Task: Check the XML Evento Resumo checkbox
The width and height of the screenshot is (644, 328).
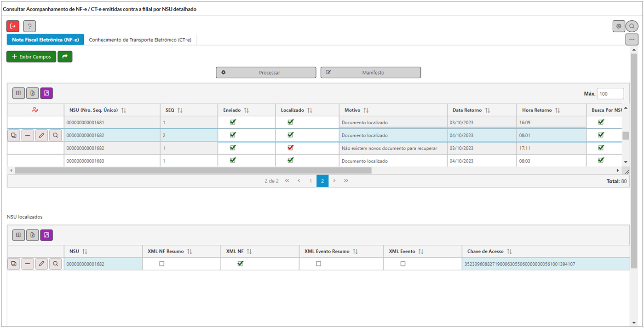Action: pyautogui.click(x=318, y=264)
